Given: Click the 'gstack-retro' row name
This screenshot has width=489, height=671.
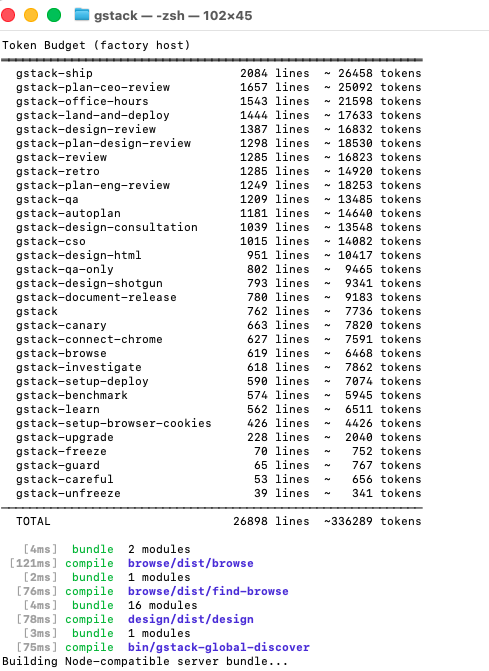Looking at the screenshot, I should click(x=58, y=172).
